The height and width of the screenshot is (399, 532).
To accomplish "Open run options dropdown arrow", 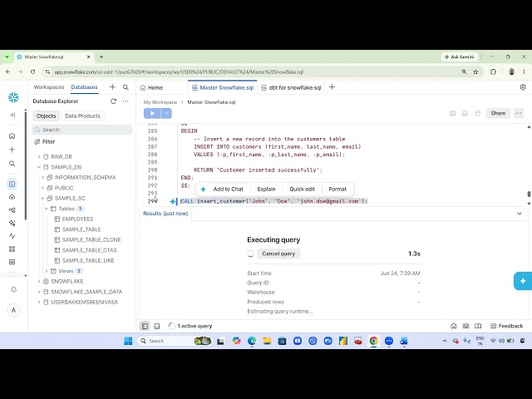I will (166, 113).
